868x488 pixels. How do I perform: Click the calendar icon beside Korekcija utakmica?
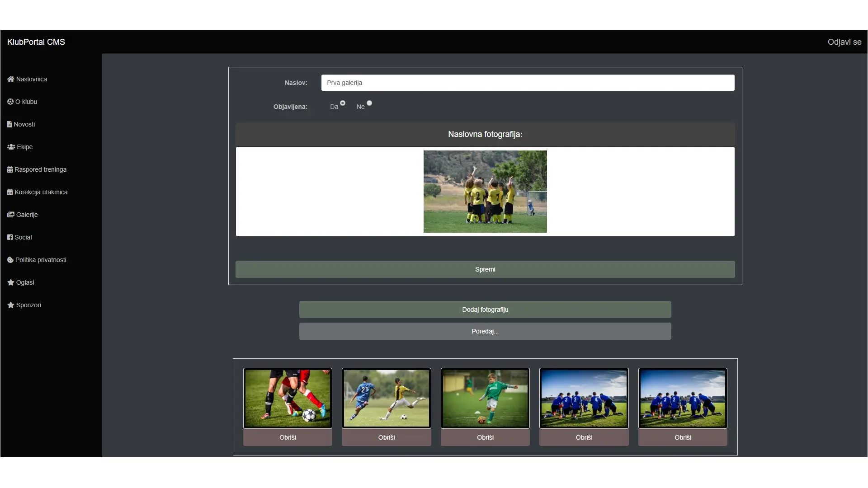pyautogui.click(x=10, y=192)
